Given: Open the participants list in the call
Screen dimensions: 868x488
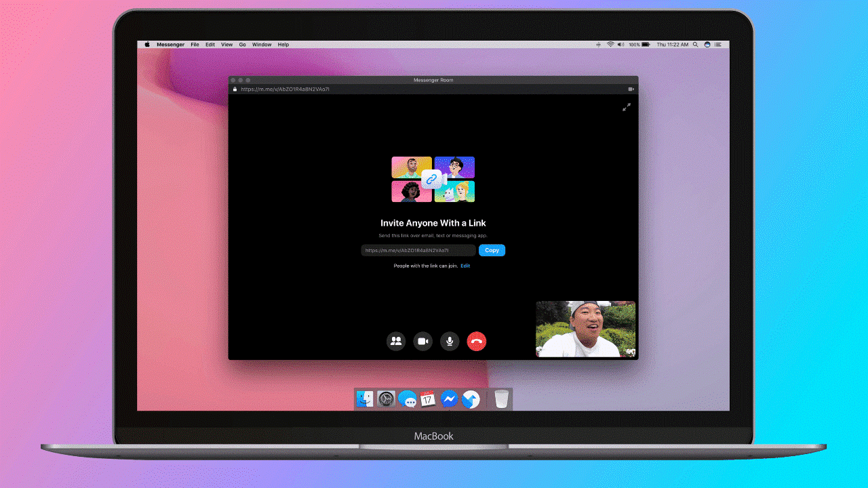Looking at the screenshot, I should click(396, 342).
